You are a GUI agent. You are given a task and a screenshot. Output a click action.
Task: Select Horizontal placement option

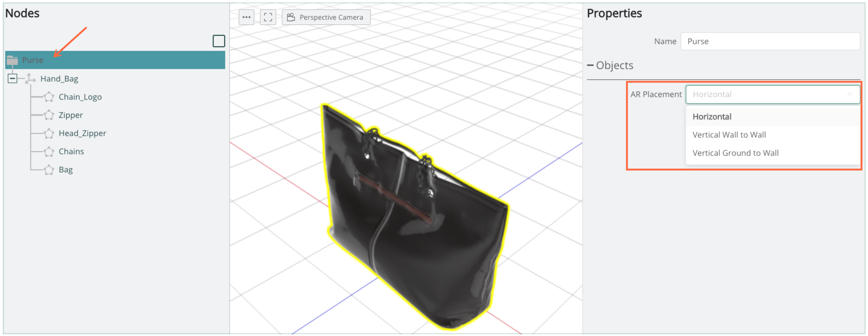coord(712,117)
